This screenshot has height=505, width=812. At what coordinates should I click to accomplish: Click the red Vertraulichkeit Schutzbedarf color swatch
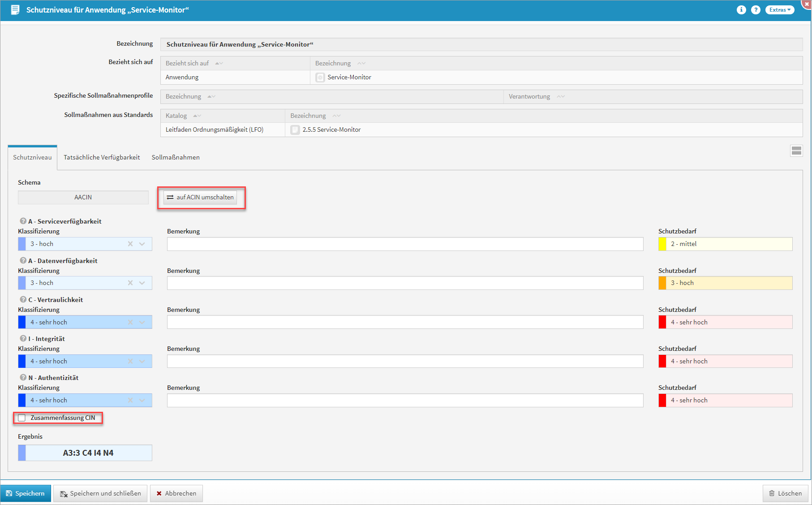[x=662, y=322]
